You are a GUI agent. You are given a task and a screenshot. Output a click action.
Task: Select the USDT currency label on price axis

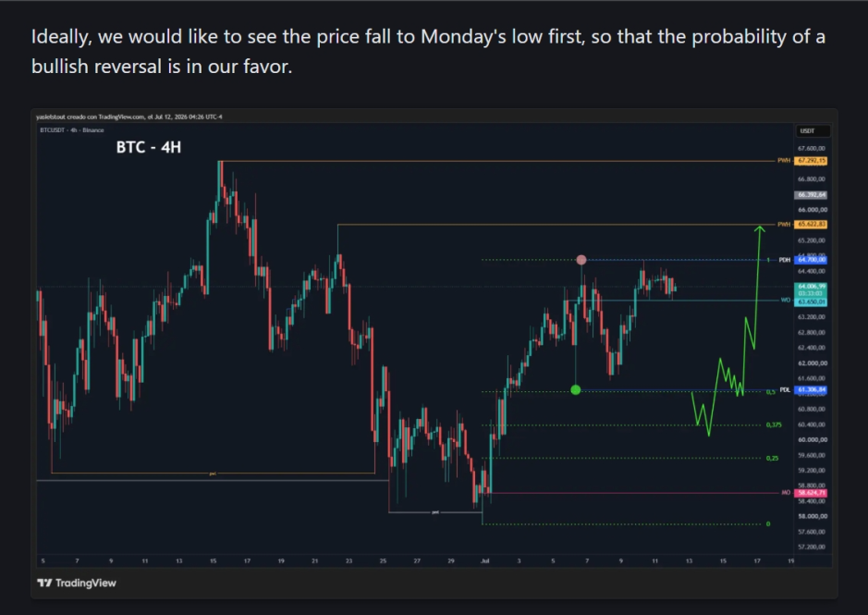click(x=808, y=131)
